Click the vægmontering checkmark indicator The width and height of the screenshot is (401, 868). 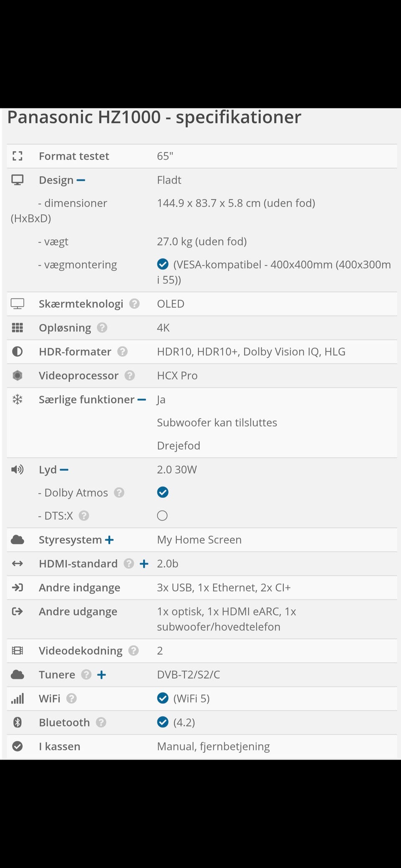point(162,264)
